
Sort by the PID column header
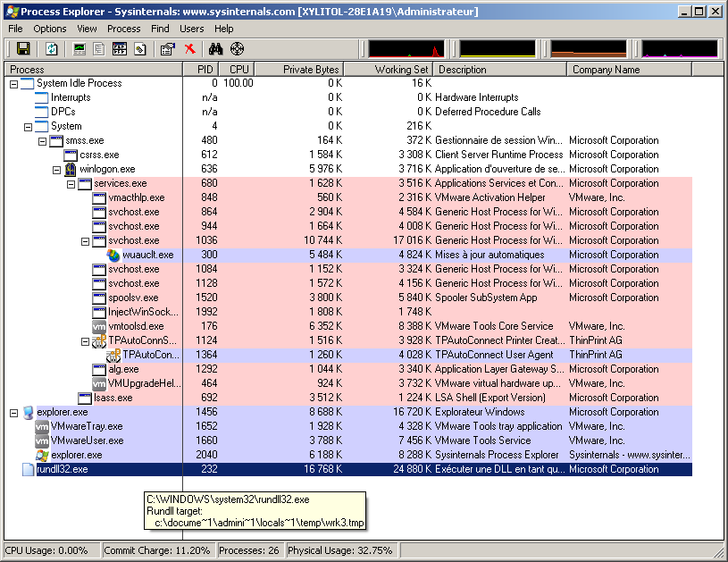[201, 69]
